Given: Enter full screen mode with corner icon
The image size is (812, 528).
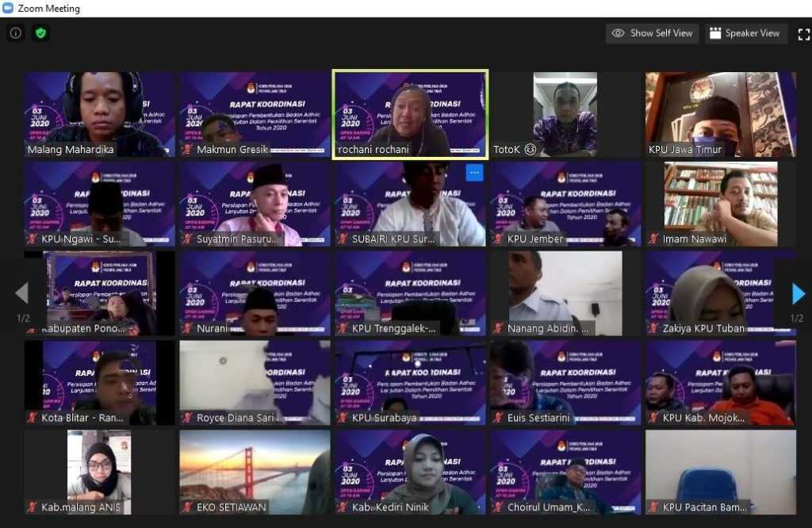Looking at the screenshot, I should click(x=803, y=33).
